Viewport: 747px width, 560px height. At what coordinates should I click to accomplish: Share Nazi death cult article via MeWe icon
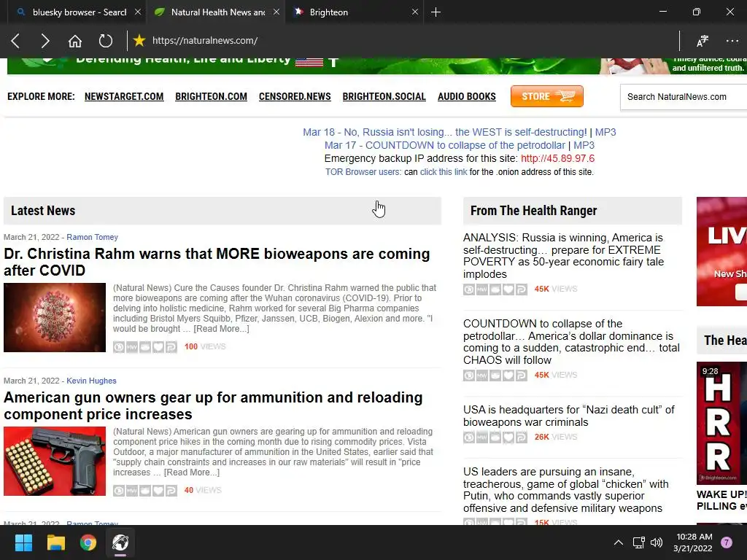482,437
